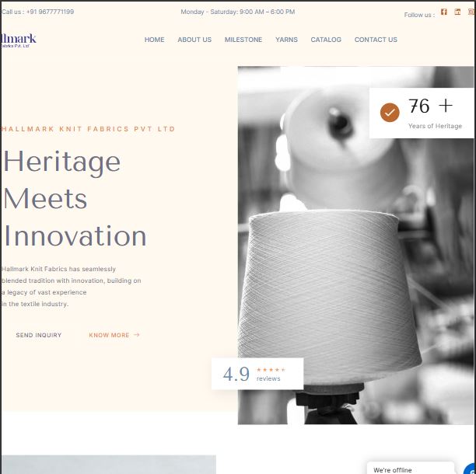Open the We're offline chat box
Image resolution: width=476 pixels, height=474 pixels.
[411, 468]
